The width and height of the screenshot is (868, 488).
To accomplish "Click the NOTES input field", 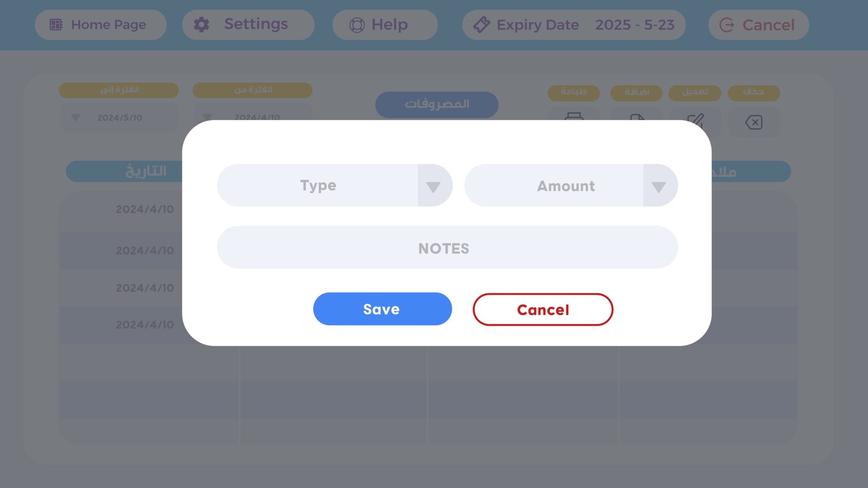I will pos(447,247).
